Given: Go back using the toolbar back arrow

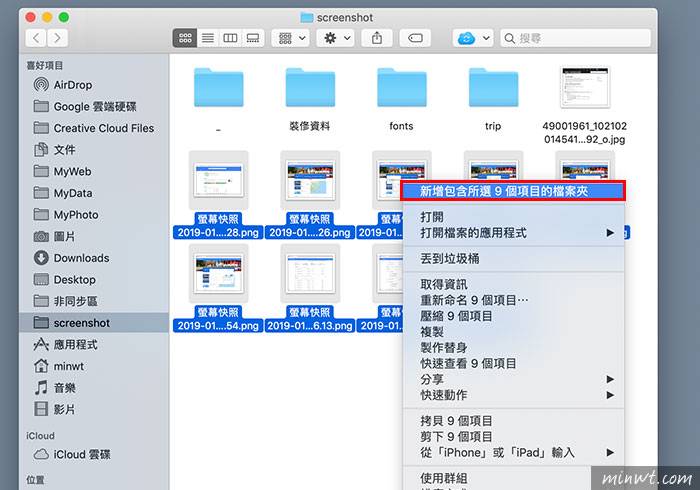Looking at the screenshot, I should [37, 38].
